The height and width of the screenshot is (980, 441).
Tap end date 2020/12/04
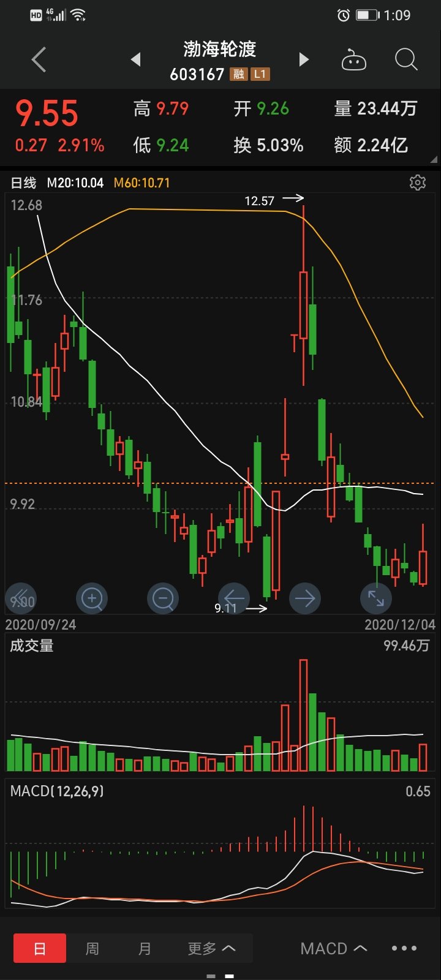(x=400, y=625)
